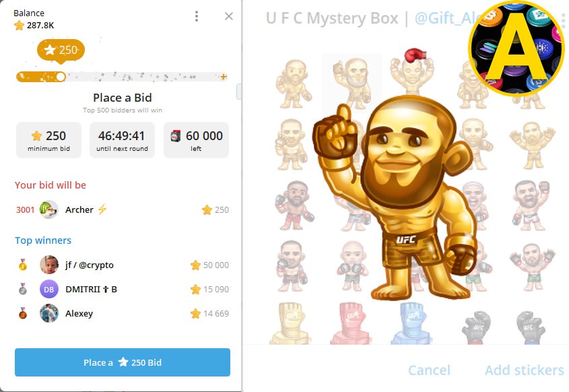This screenshot has width=569, height=392.
Task: Click the 250 stars bid bubble
Action: point(61,50)
